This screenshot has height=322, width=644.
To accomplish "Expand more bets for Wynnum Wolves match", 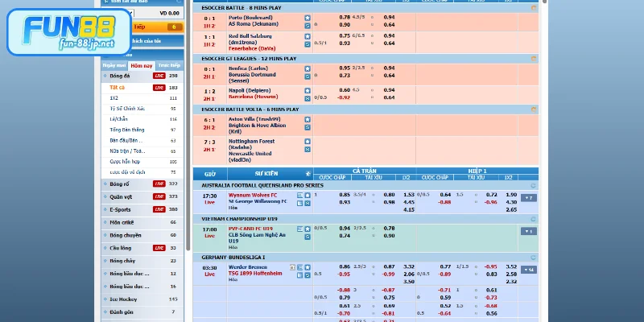I will pos(528,197).
